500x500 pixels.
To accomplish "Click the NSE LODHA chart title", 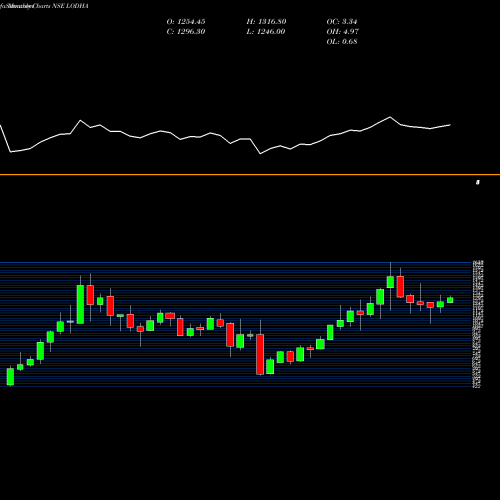I will [x=70, y=6].
